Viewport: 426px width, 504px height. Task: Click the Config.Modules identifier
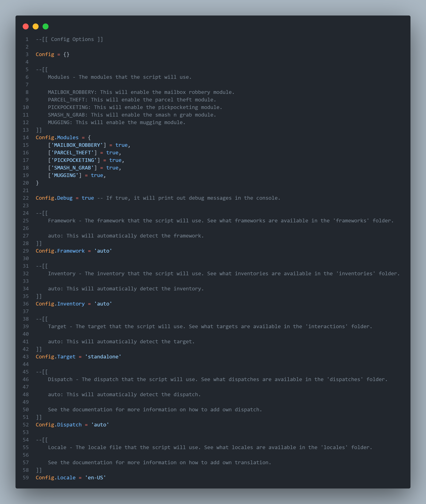click(57, 137)
